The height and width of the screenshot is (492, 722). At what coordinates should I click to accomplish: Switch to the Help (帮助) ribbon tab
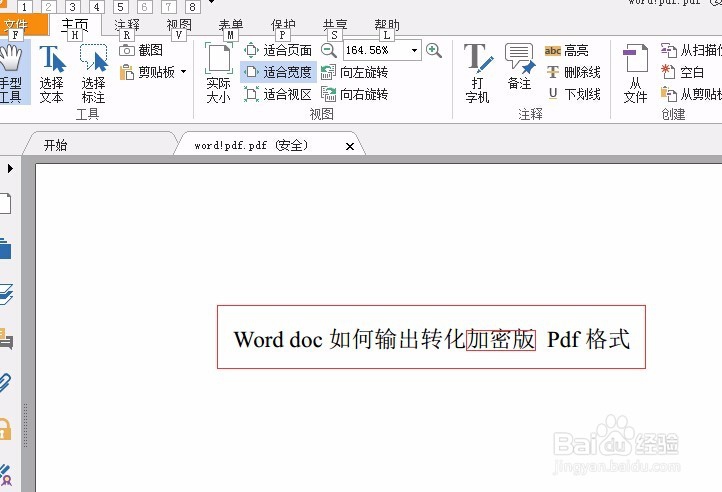(387, 25)
